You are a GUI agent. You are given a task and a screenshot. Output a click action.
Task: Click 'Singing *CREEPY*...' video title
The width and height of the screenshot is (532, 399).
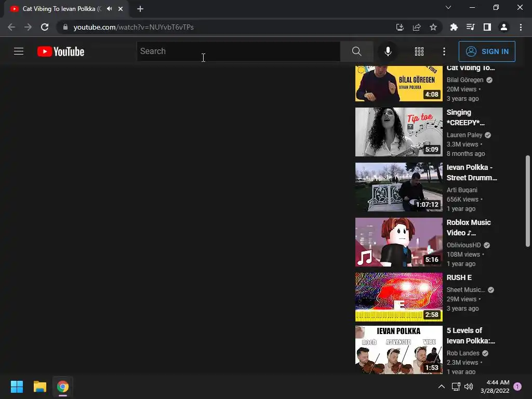pos(465,117)
